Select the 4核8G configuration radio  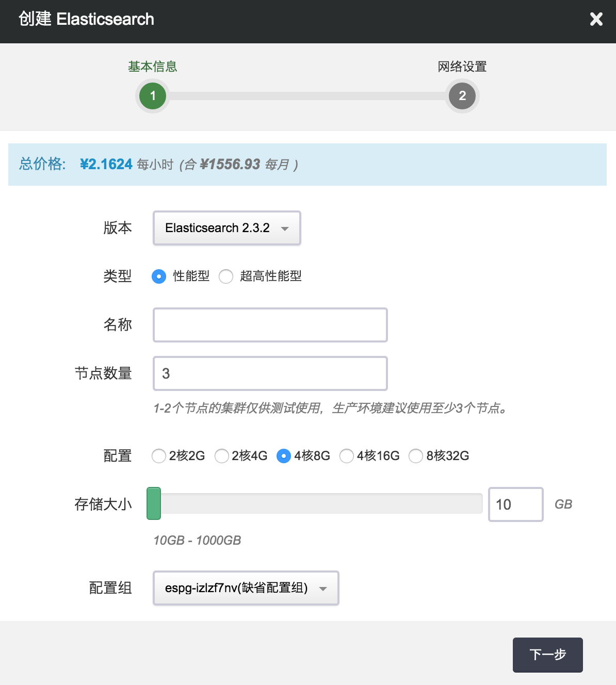284,456
